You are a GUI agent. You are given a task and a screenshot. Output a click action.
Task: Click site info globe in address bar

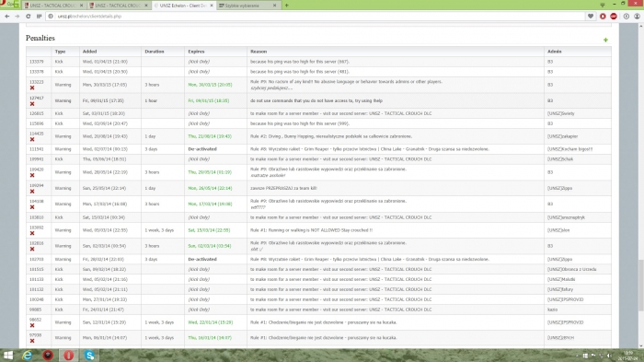51,16
